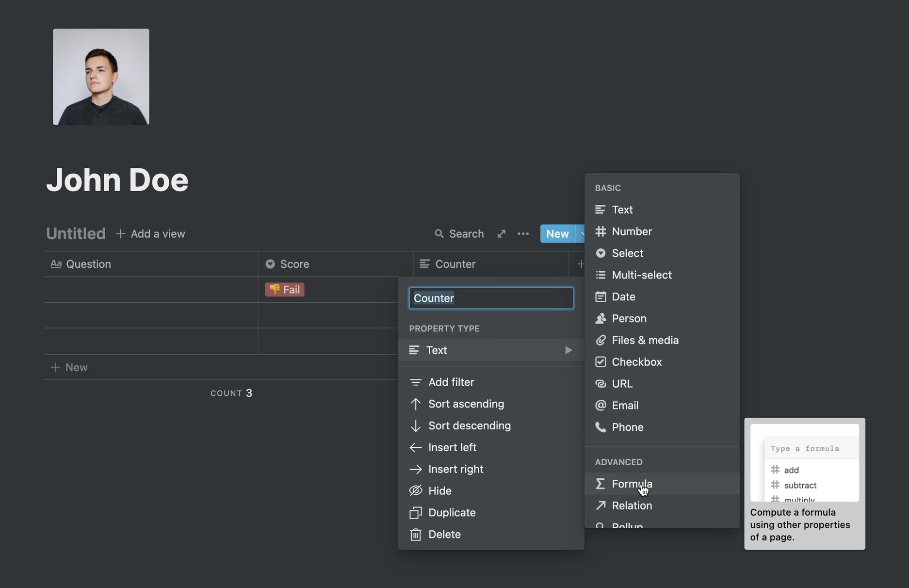Viewport: 909px width, 588px height.
Task: Pick the Phone property type
Action: 662,427
